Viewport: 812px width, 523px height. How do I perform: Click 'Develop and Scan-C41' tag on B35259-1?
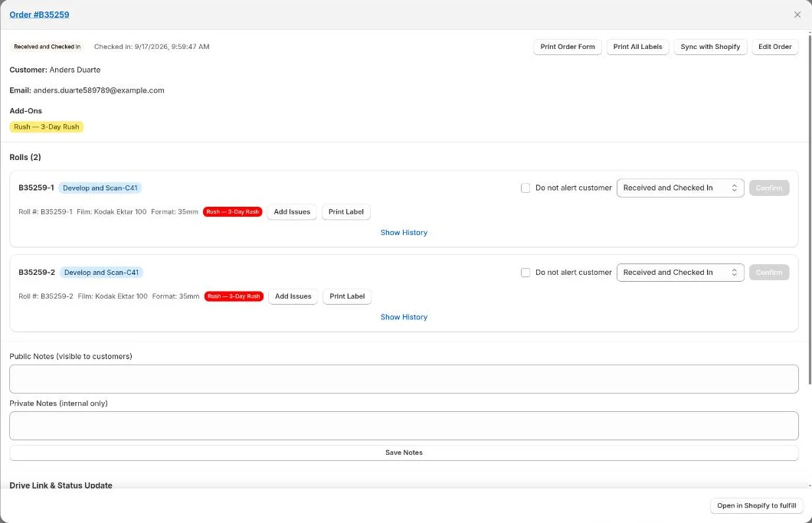100,188
